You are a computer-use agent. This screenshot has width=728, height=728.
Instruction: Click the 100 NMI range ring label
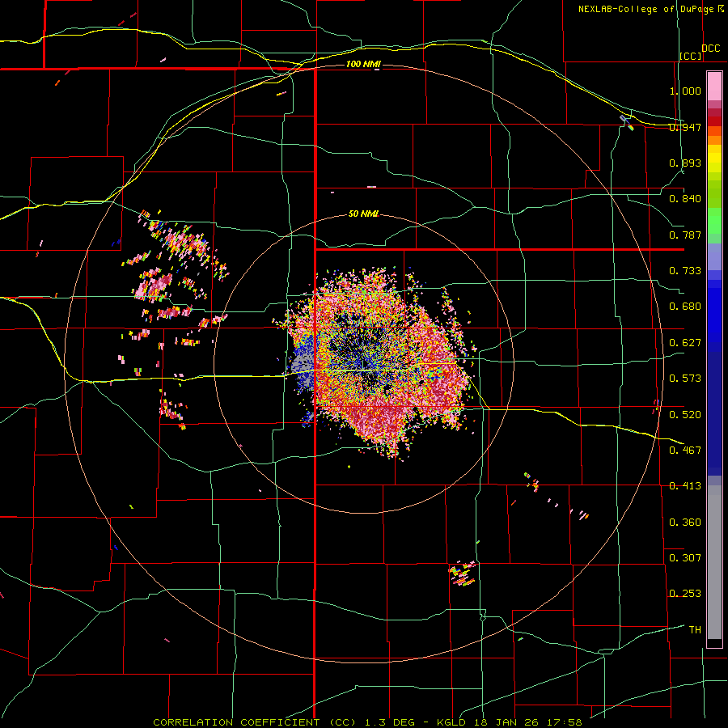pos(362,64)
